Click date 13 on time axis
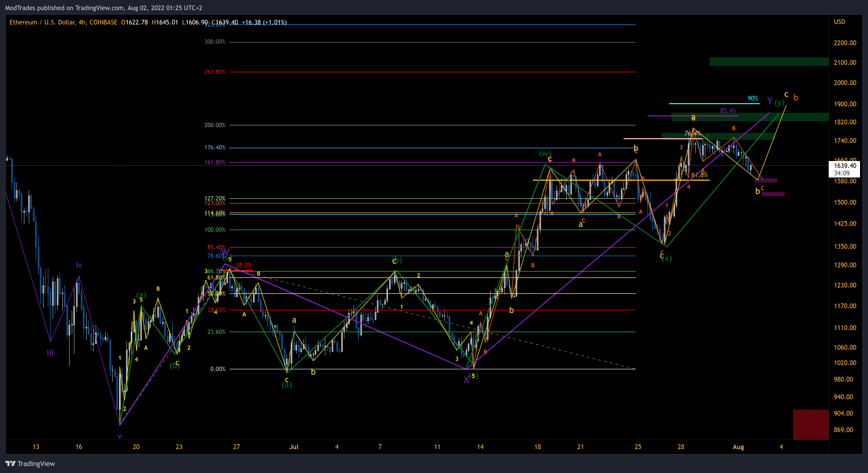Screen dimensions: 868x473 click(36, 447)
